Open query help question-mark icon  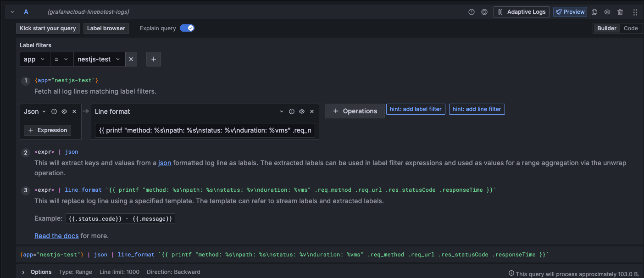coord(472,12)
